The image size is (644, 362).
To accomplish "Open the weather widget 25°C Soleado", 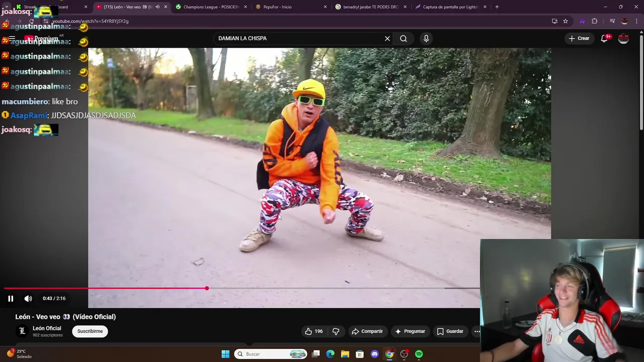I will point(19,354).
